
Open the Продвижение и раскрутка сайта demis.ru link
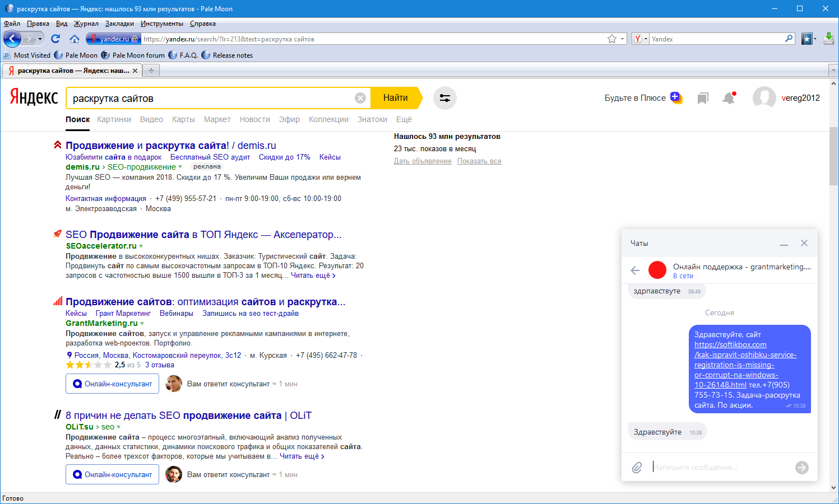click(x=171, y=146)
